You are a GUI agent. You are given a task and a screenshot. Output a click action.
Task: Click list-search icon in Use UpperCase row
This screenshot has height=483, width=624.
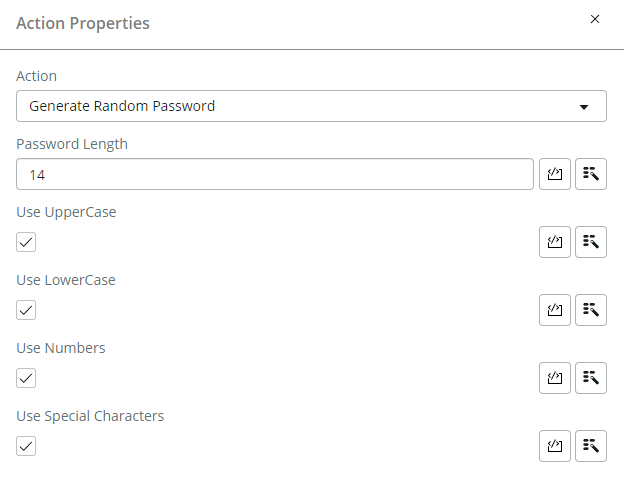click(591, 242)
